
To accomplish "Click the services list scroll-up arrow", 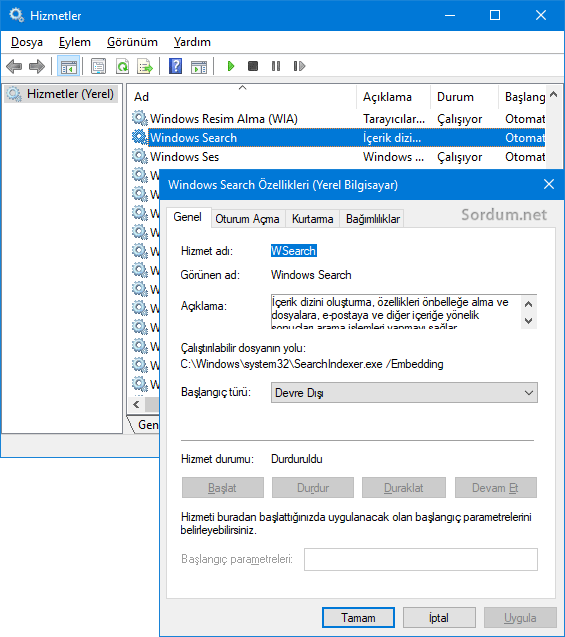I will tap(553, 95).
